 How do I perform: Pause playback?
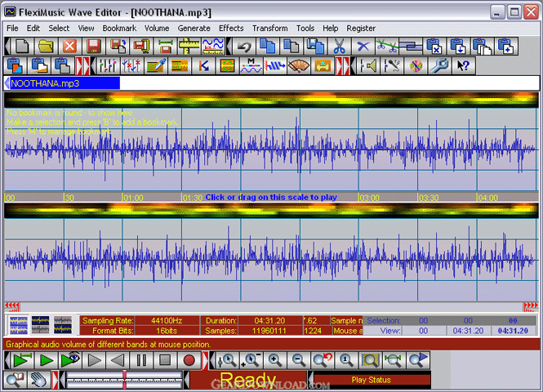pos(141,360)
